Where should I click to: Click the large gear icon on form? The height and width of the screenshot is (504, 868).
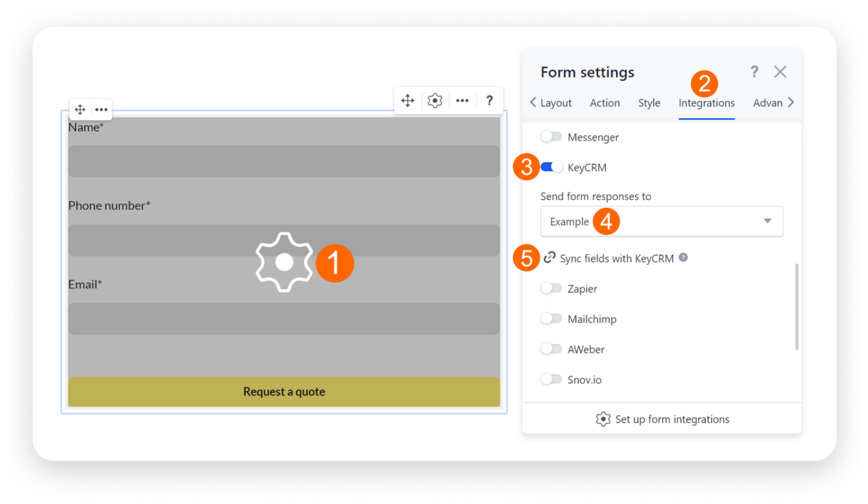click(284, 262)
